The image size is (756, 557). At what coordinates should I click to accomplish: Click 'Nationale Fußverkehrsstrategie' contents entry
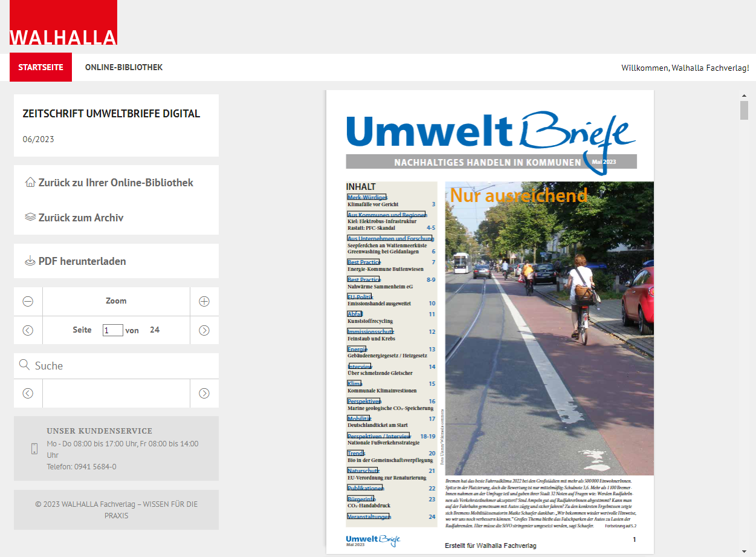[x=383, y=443]
